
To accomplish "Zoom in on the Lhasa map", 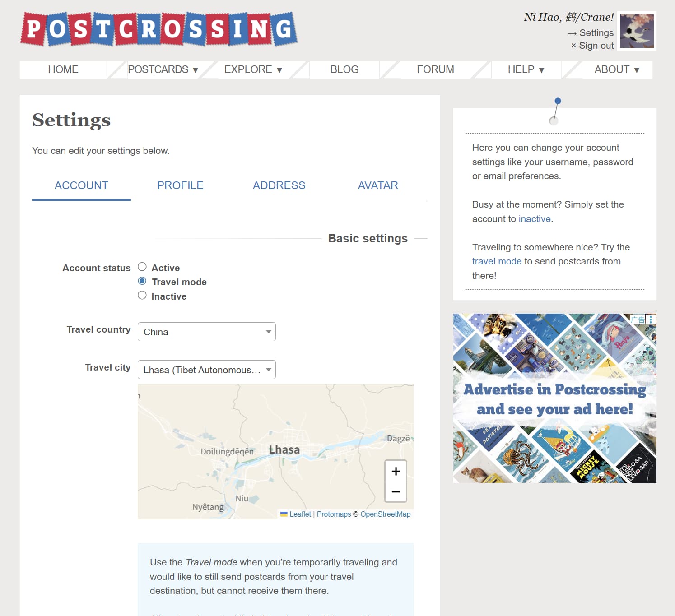I will tap(396, 471).
